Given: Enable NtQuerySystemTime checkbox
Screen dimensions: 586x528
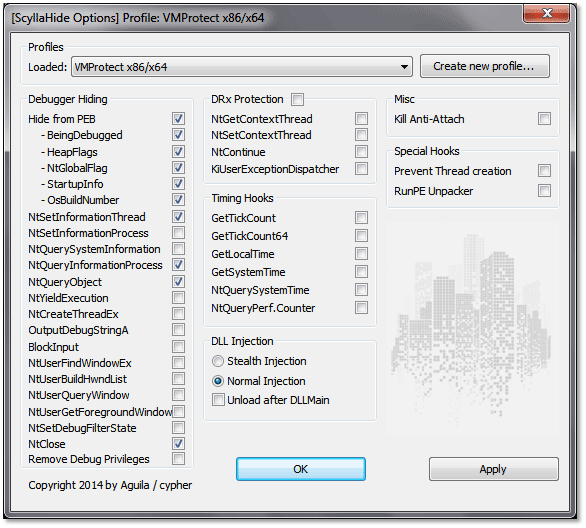Looking at the screenshot, I should (x=361, y=290).
